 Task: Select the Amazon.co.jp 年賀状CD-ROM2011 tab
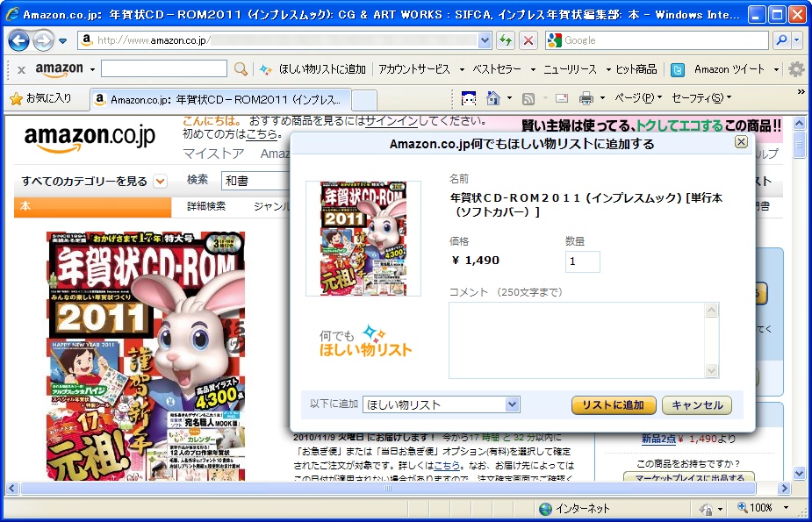(x=220, y=99)
